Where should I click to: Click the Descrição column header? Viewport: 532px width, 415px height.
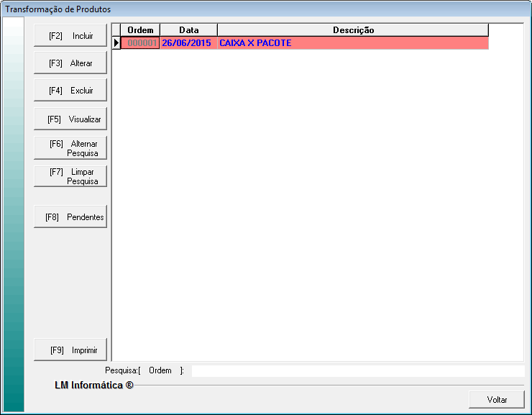click(353, 30)
